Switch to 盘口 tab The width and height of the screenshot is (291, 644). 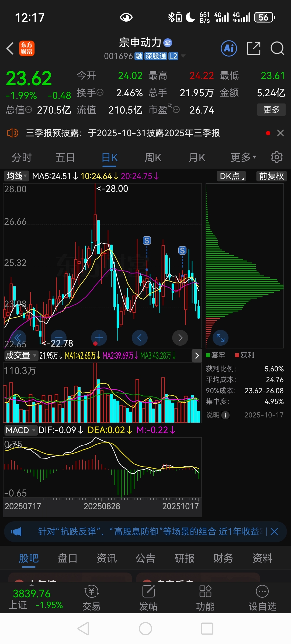click(x=68, y=558)
